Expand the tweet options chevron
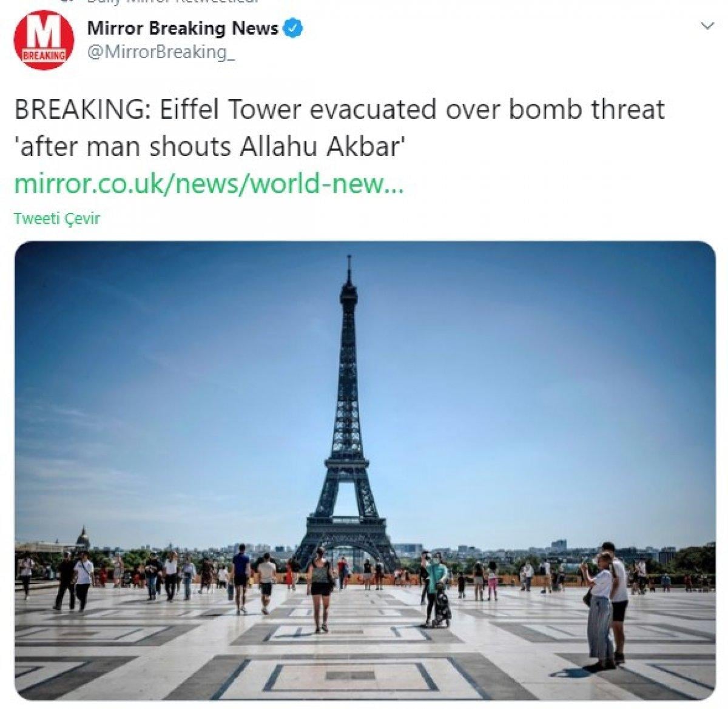The width and height of the screenshot is (728, 709). coord(707,26)
